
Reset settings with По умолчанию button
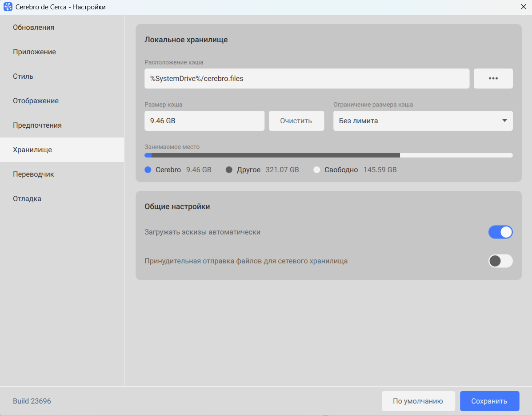click(x=418, y=401)
